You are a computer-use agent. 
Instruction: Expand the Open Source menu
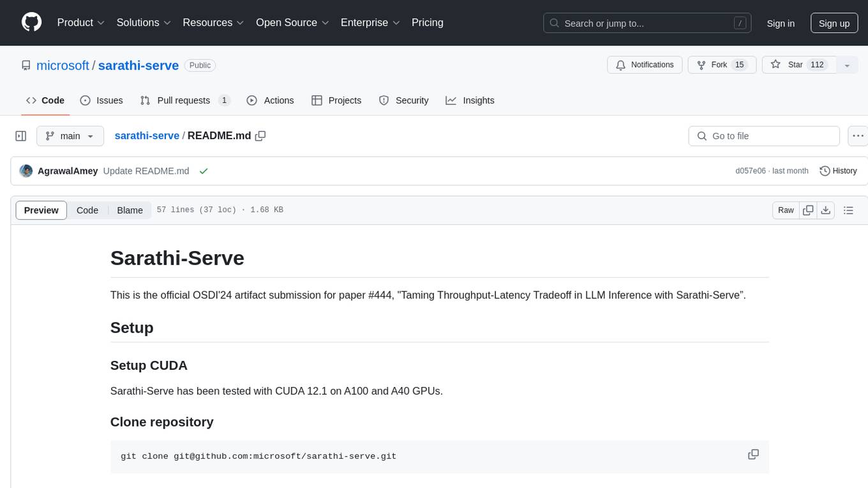[x=293, y=22]
